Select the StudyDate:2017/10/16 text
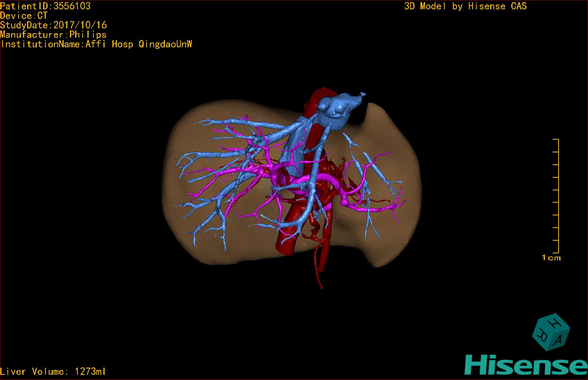Image resolution: width=588 pixels, height=380 pixels. point(54,25)
